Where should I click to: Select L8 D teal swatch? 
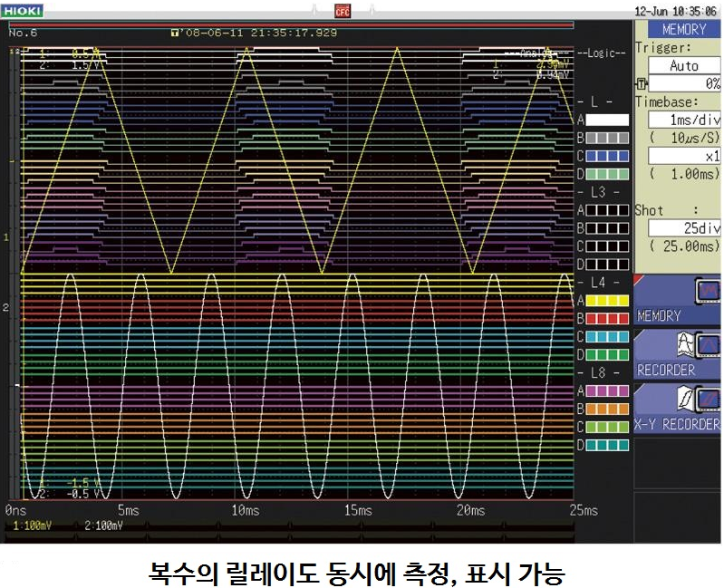click(607, 446)
